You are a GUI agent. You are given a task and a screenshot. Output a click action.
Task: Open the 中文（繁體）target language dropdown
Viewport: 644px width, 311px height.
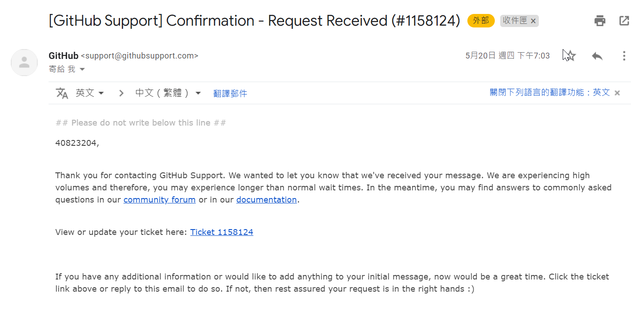(168, 93)
